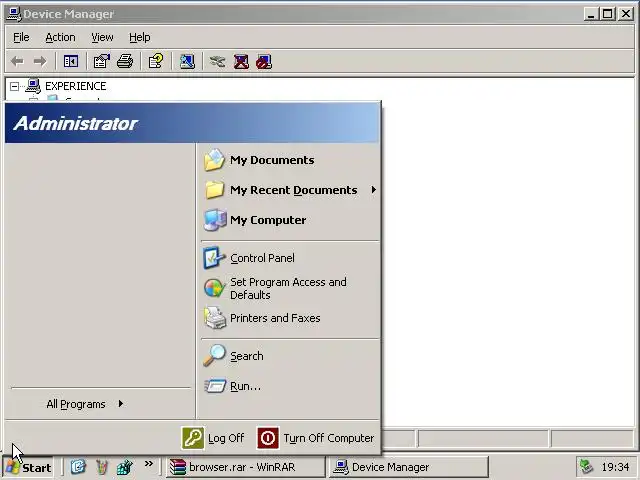640x480 pixels.
Task: Open Printers and Faxes
Action: click(x=290, y=318)
